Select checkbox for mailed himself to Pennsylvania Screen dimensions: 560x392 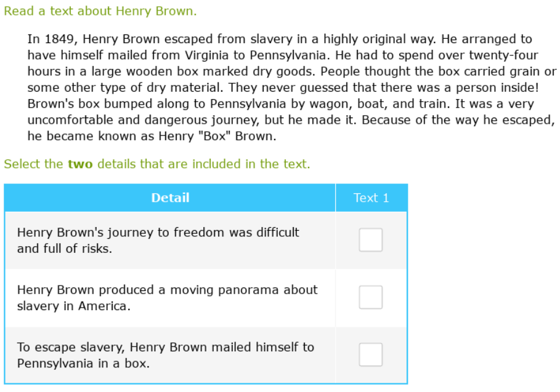371,354
